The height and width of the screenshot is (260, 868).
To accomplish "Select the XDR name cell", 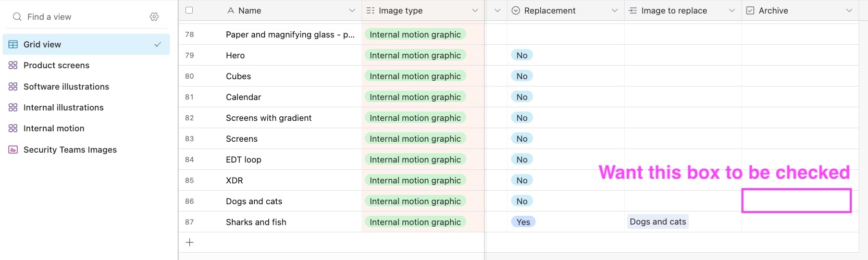I will 291,180.
